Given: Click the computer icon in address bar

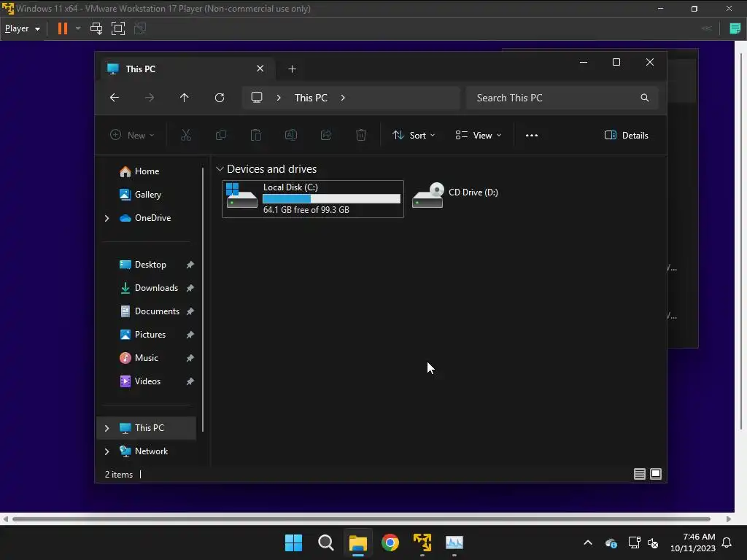Looking at the screenshot, I should pos(257,98).
